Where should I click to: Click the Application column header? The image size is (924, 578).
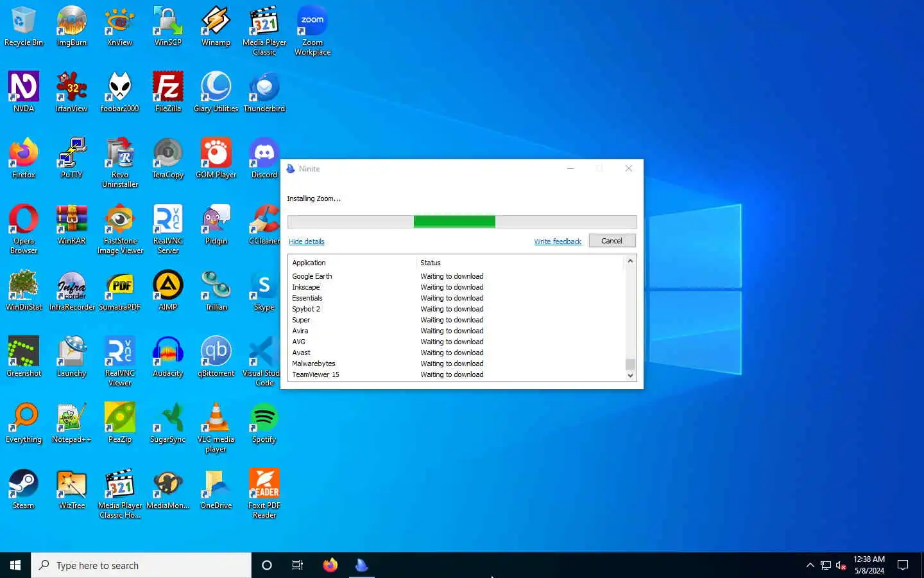coord(353,263)
